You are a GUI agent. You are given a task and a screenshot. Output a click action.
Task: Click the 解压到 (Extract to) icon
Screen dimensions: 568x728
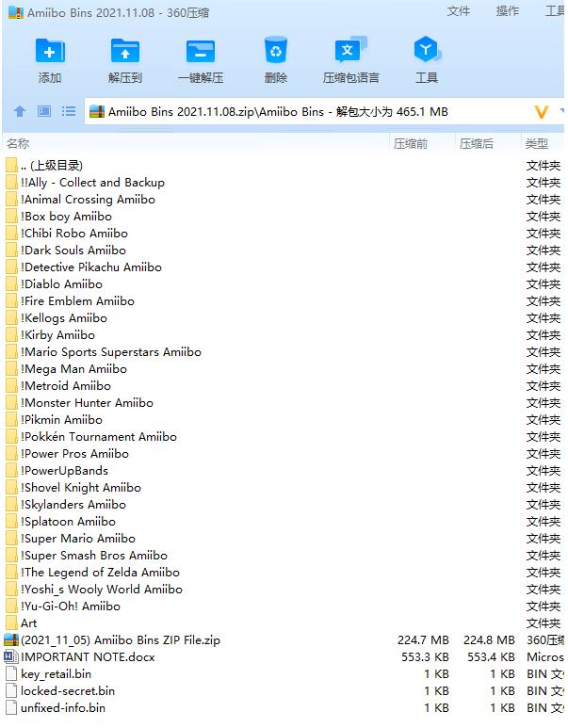pos(125,51)
